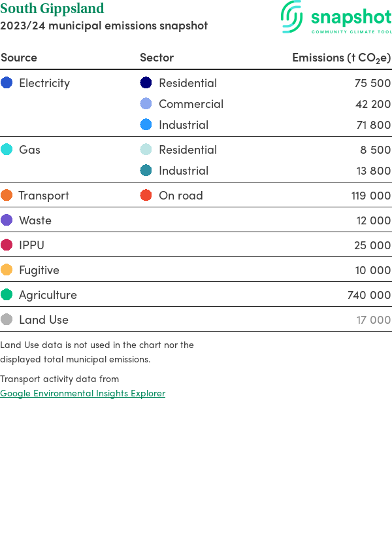Click the blue Electricity source dot
This screenshot has width=392, height=556.
[7, 83]
